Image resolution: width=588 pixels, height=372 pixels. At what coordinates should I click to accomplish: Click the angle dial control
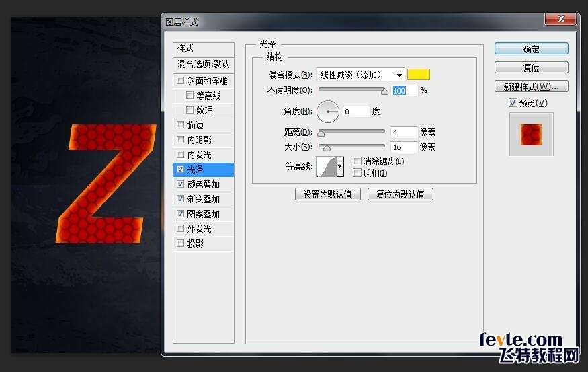tap(328, 112)
